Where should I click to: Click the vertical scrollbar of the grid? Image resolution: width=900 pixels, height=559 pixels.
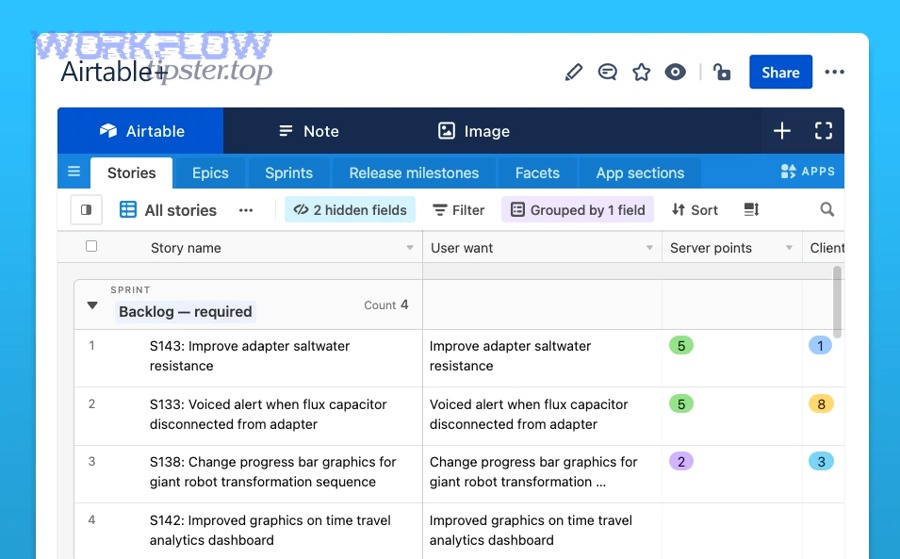click(x=837, y=302)
